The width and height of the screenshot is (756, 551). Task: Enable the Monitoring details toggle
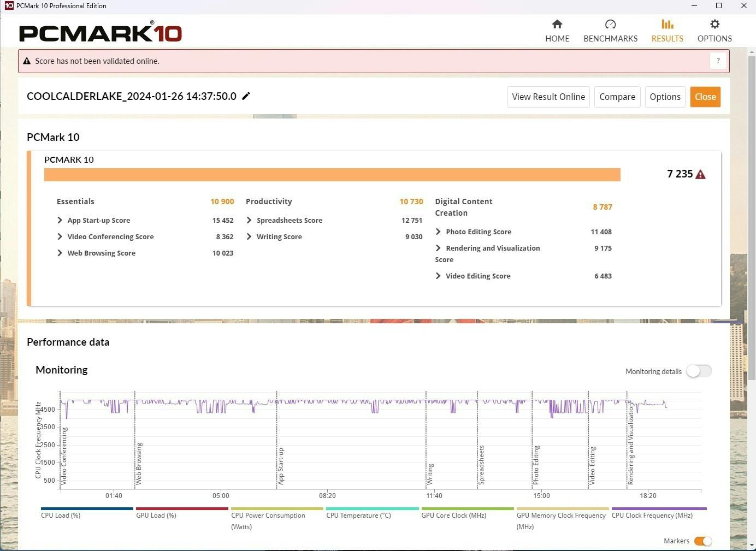pos(699,371)
